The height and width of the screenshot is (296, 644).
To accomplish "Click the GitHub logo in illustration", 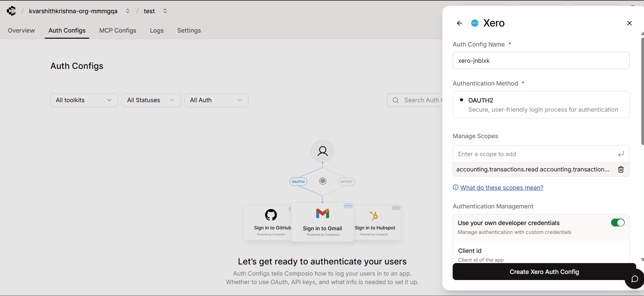I will 271,215.
